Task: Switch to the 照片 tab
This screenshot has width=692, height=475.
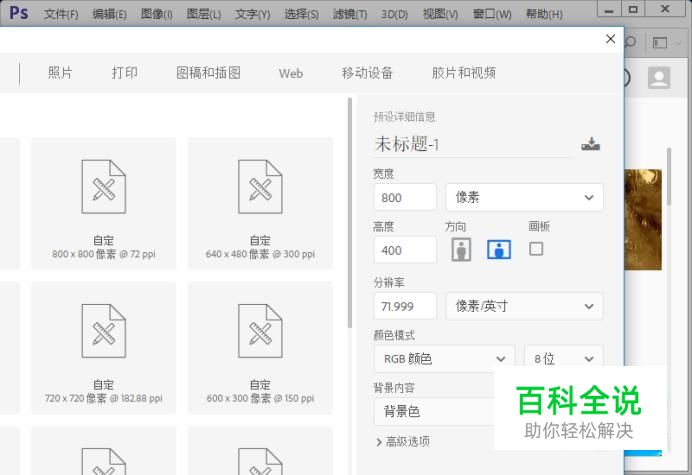Action: (60, 73)
